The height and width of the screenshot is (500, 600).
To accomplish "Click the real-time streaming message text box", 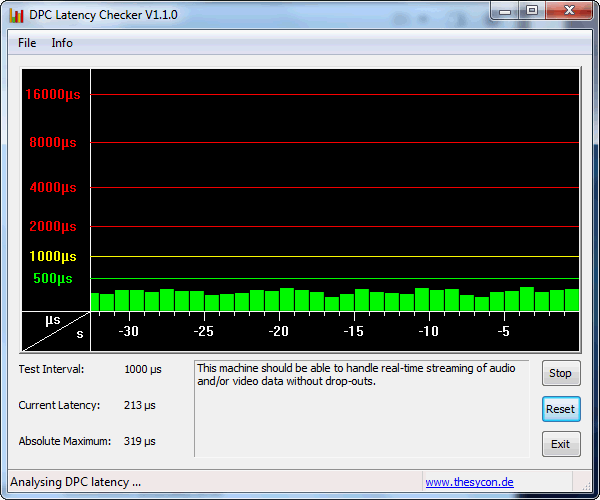I will click(362, 409).
